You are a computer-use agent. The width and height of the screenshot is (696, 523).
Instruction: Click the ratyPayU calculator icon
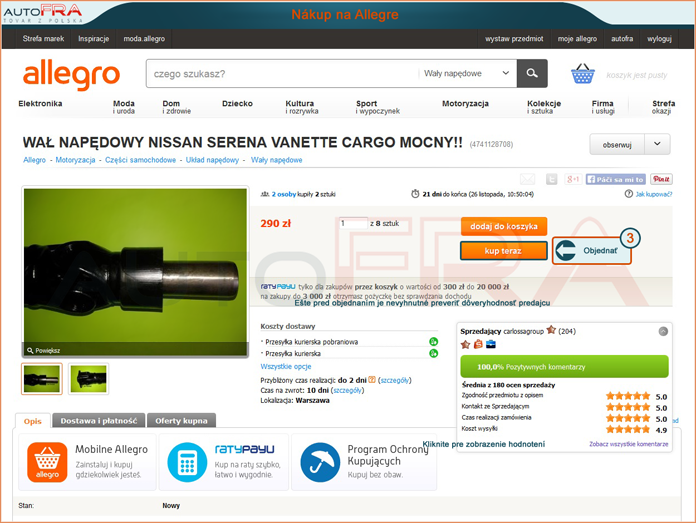pos(187,462)
